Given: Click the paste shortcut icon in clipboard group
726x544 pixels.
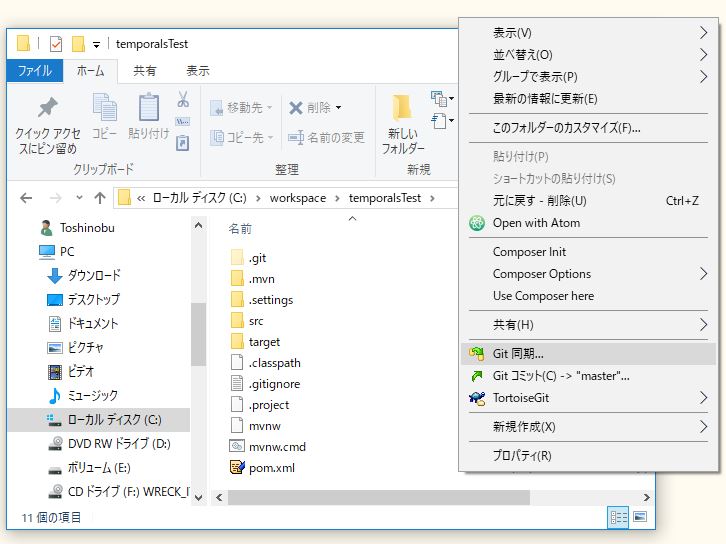Looking at the screenshot, I should pyautogui.click(x=183, y=143).
